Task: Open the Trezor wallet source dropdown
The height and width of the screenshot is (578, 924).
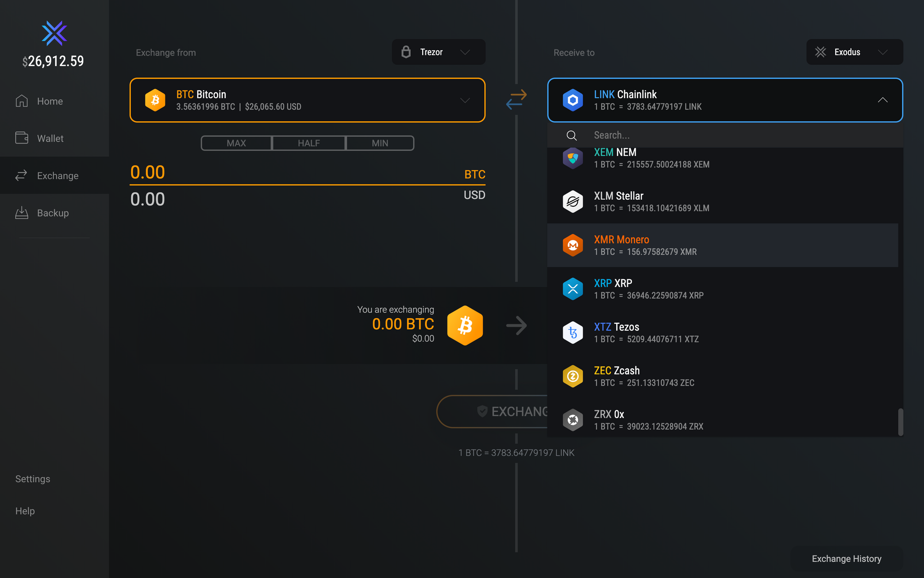Action: (x=438, y=52)
